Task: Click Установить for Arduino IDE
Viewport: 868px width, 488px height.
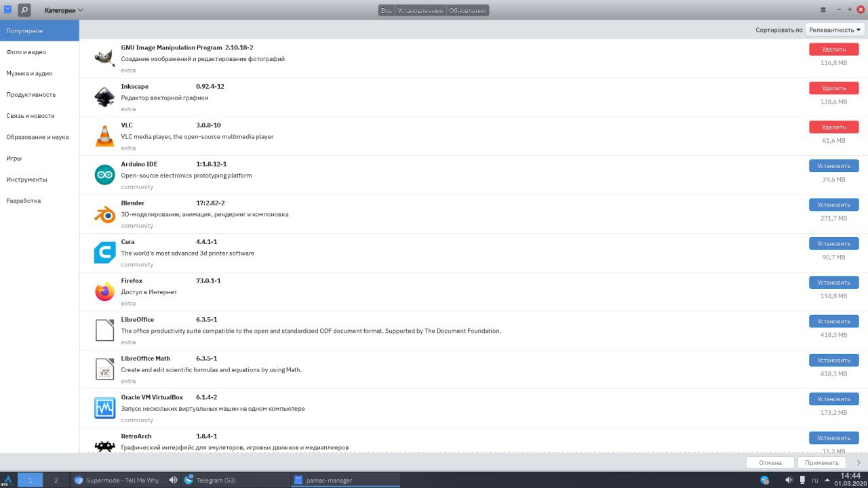Action: pos(833,165)
